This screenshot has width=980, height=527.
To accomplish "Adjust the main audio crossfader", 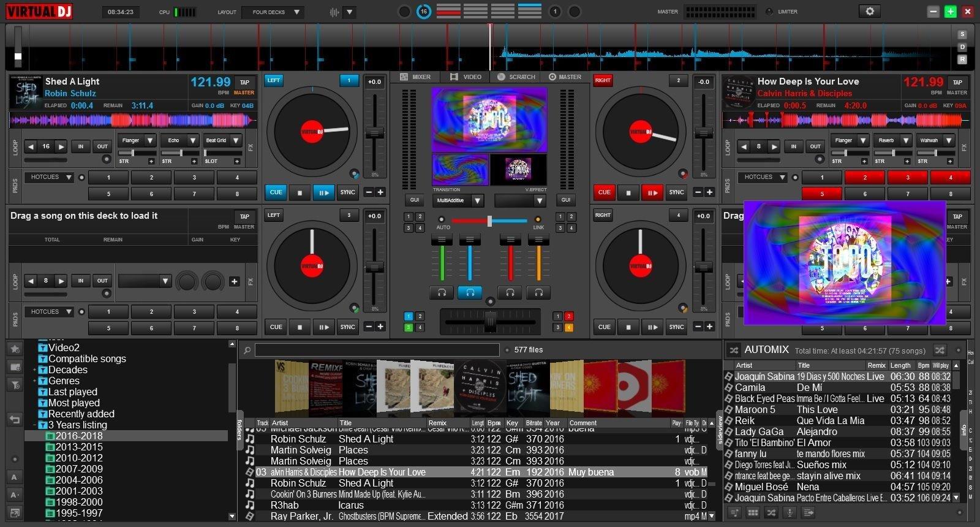I will (490, 320).
